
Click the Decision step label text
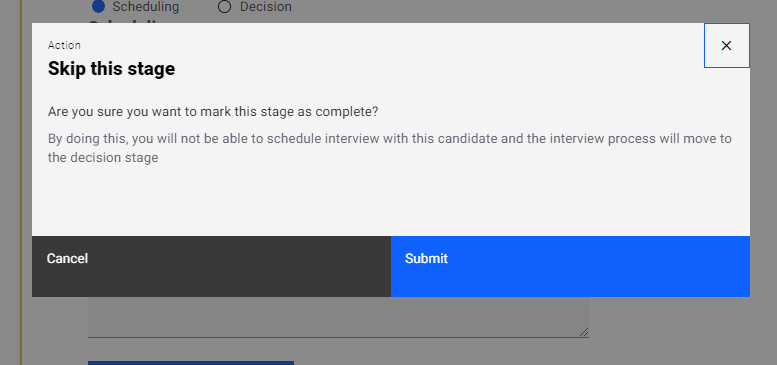point(266,7)
